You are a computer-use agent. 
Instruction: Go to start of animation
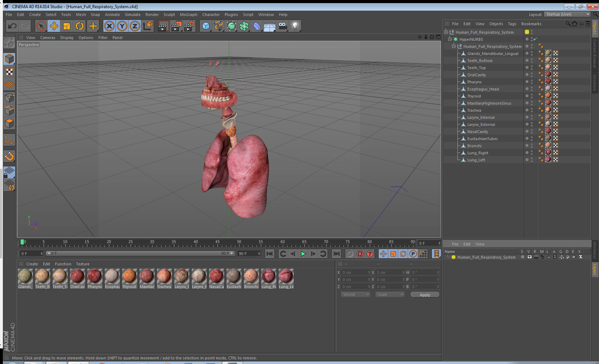pos(270,254)
